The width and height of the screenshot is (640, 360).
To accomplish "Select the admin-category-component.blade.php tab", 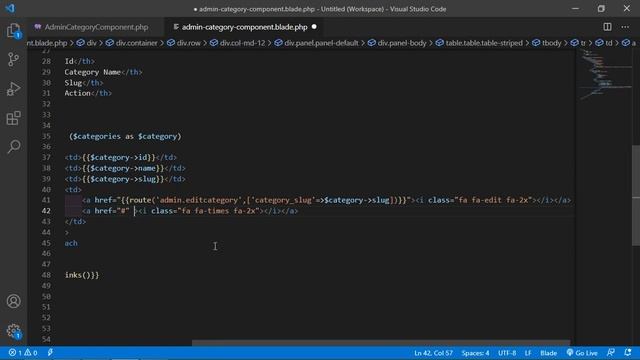I will (x=244, y=27).
